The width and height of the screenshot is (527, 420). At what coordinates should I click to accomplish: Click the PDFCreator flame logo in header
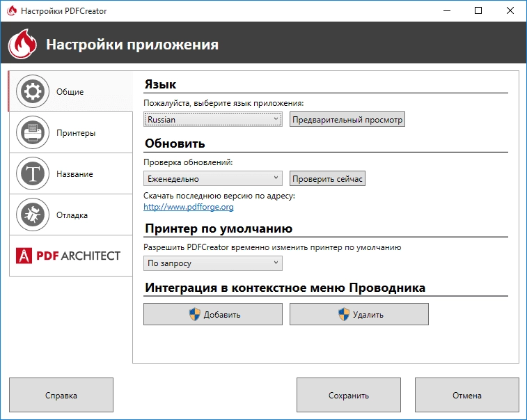click(x=22, y=44)
